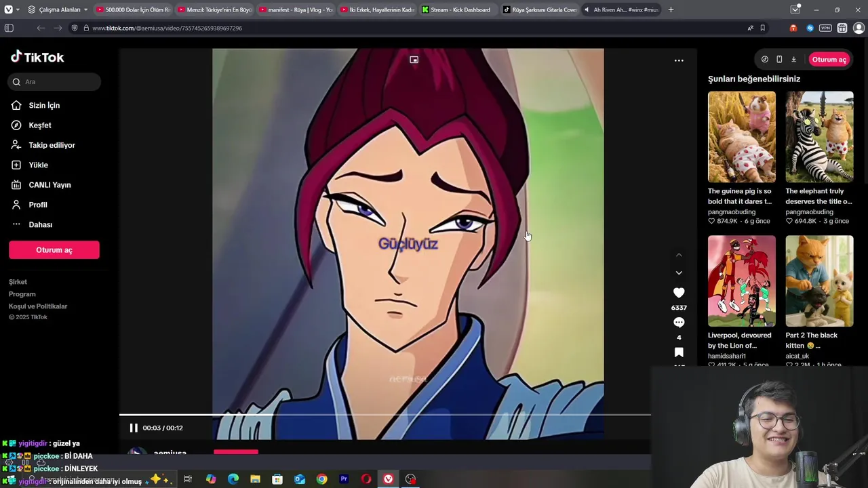
Task: Open Takip ediliyor page
Action: [52, 145]
